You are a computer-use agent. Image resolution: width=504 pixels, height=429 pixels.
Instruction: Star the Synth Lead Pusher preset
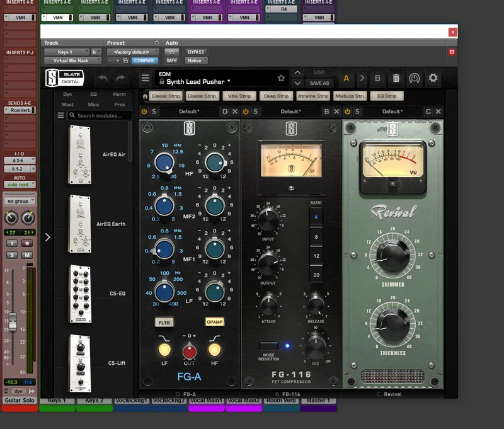coord(281,77)
